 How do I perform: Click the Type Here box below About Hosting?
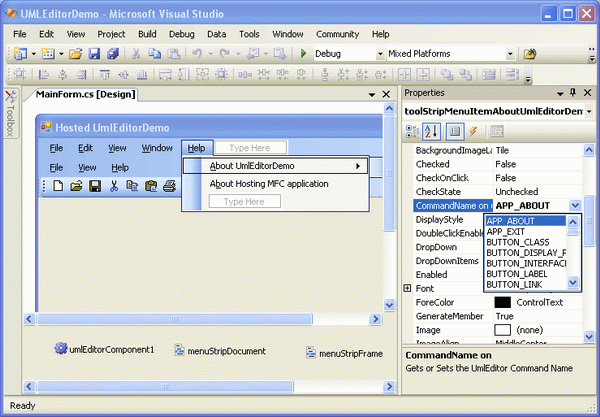point(245,201)
